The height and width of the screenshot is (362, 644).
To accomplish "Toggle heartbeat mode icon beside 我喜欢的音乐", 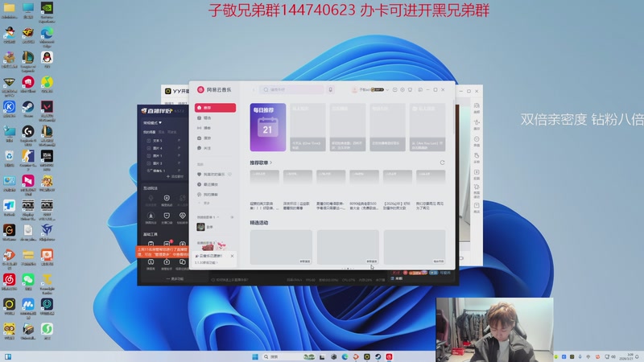I will coord(230,175).
